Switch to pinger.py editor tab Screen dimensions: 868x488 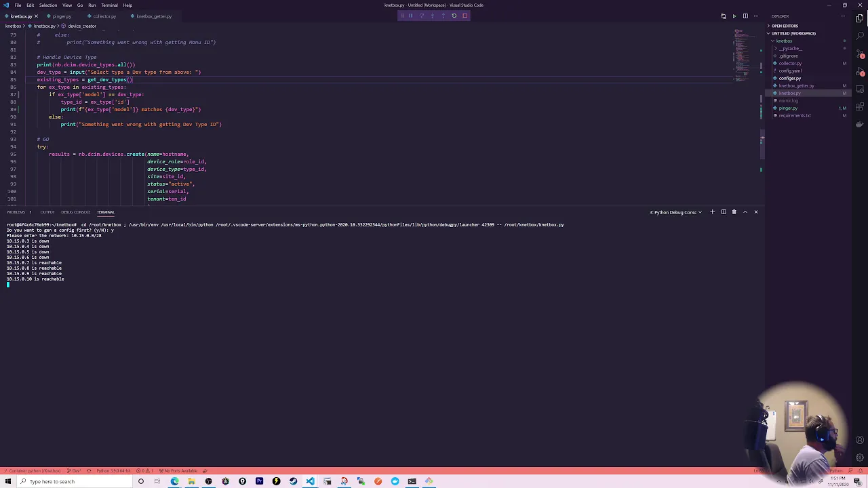[62, 16]
